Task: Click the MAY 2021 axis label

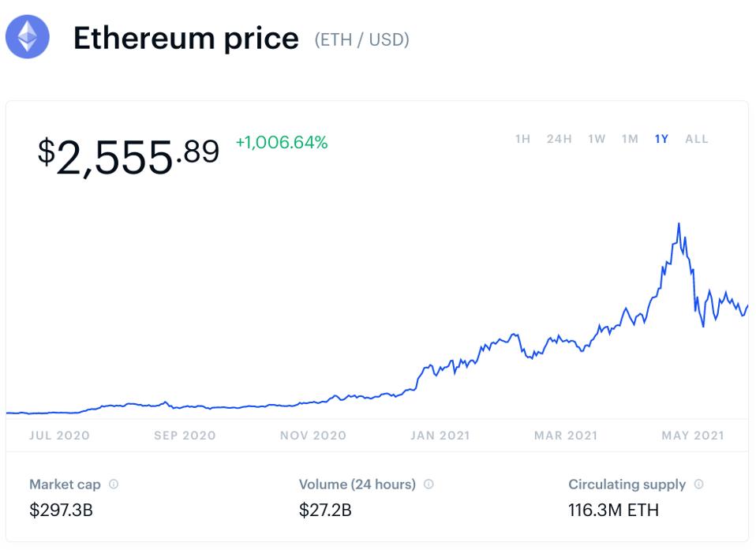Action: [x=692, y=435]
